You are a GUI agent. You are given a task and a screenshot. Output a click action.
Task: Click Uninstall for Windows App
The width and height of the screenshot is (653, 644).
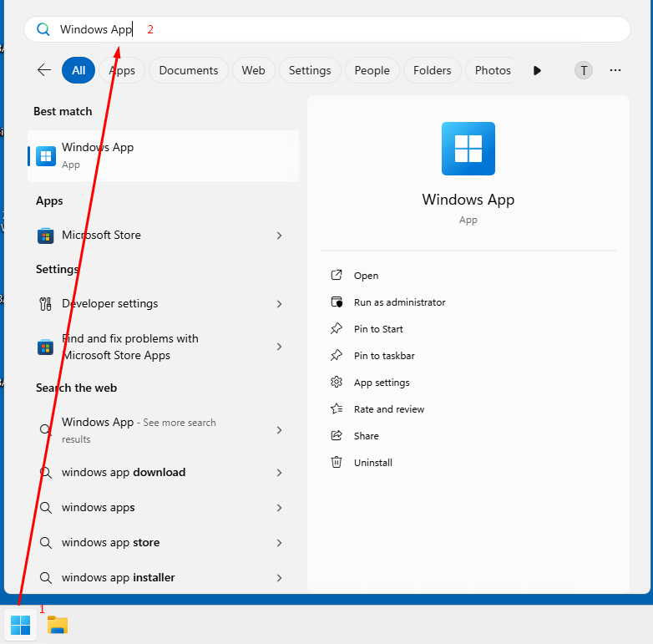(373, 463)
